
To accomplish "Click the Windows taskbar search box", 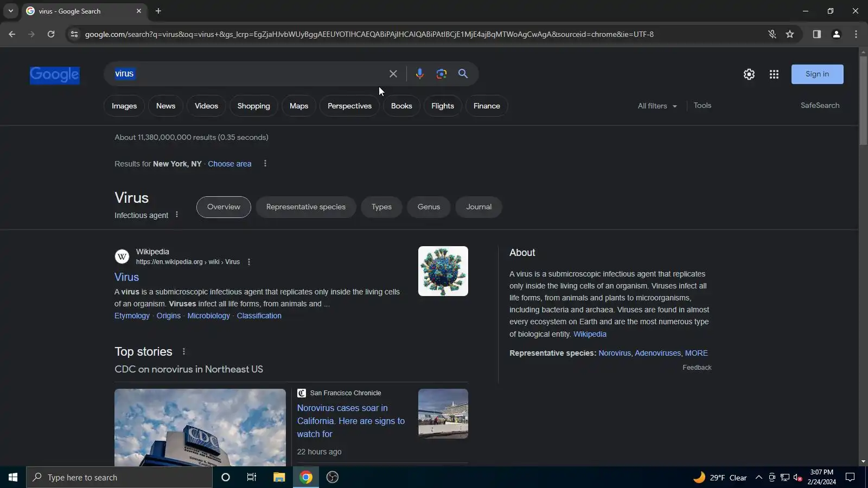I will (x=119, y=477).
